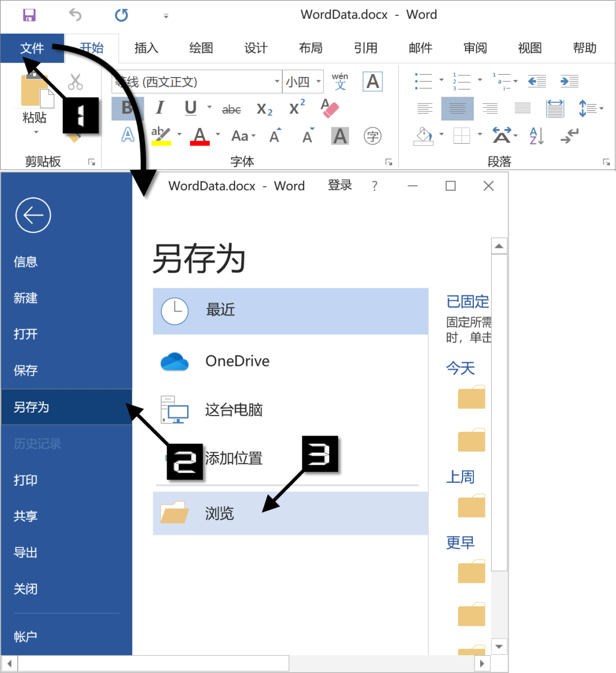Click the Save icon in quick access toolbar
Viewport: 616px width, 673px height.
click(x=29, y=15)
